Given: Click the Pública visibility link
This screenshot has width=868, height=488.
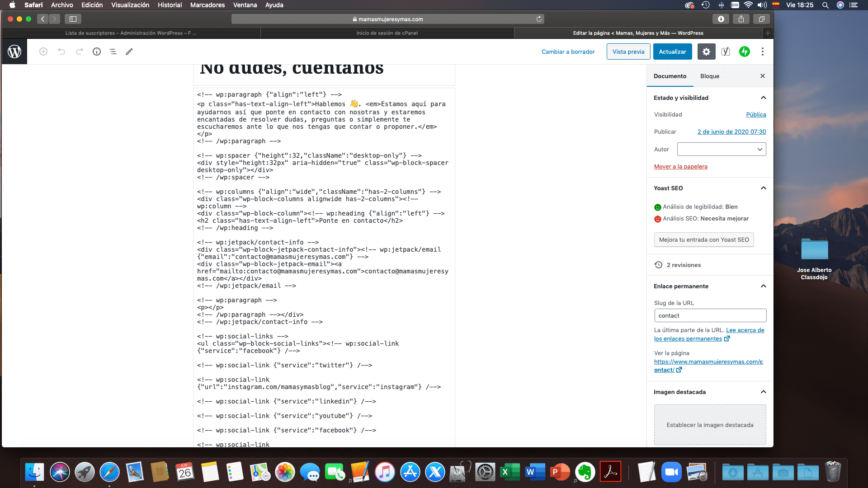Looking at the screenshot, I should point(756,114).
